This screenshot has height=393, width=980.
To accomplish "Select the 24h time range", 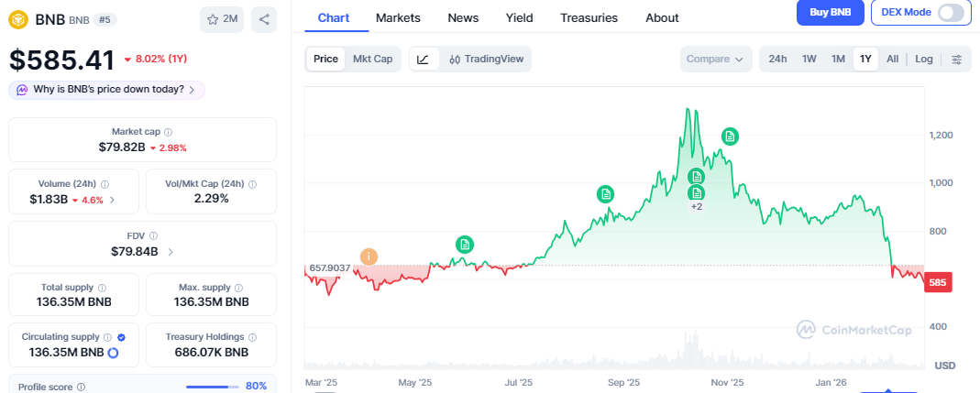I will 777,60.
